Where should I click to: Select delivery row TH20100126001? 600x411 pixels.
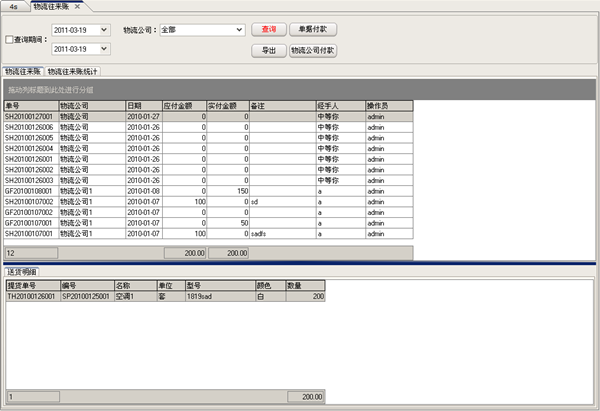pos(32,297)
